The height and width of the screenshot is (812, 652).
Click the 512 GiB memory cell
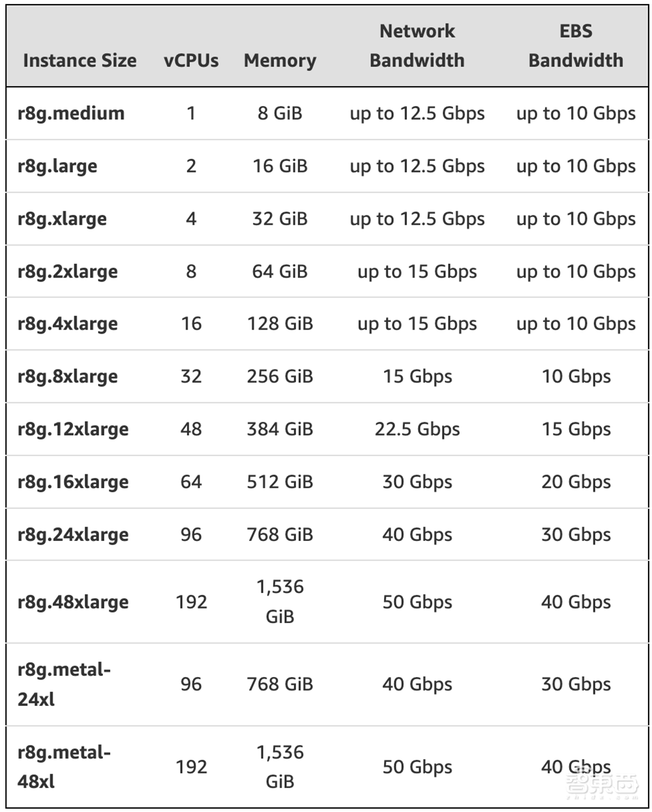(x=280, y=482)
